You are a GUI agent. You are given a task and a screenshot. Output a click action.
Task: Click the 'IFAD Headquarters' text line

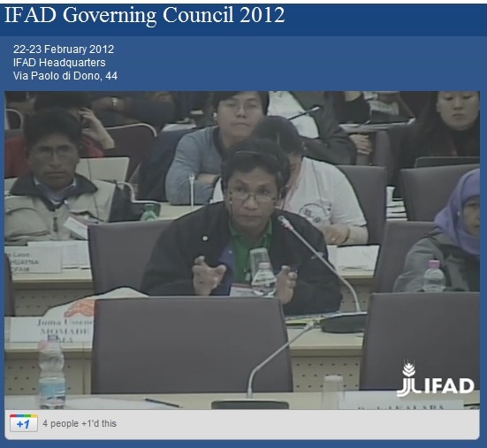pos(59,63)
